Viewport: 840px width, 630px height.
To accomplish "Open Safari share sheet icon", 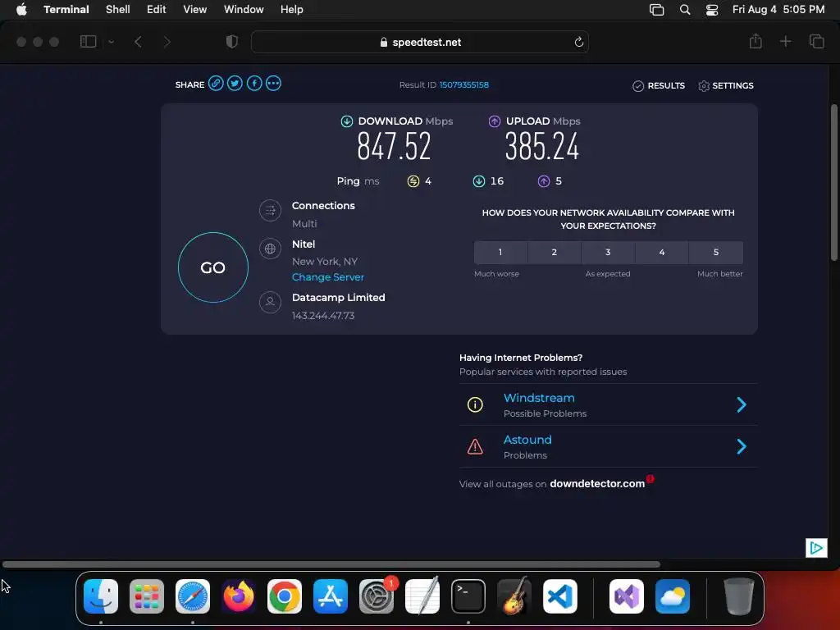I will [x=756, y=41].
